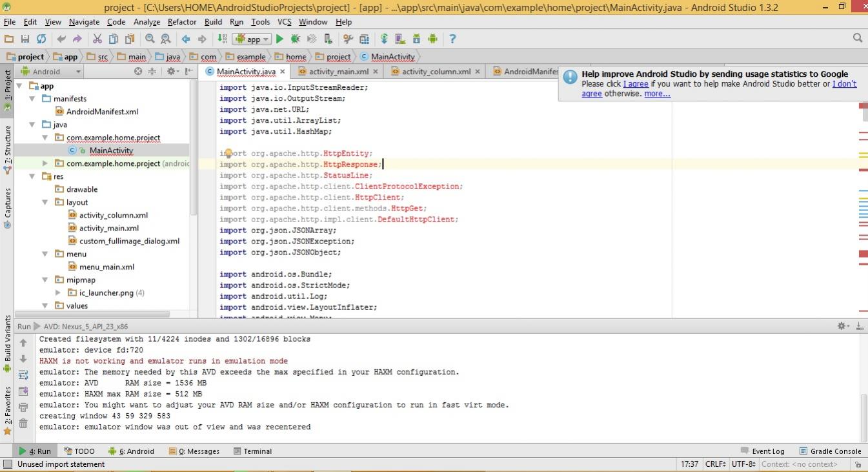The image size is (868, 472).
Task: Toggle soft-wrap in the Run console
Action: click(23, 375)
